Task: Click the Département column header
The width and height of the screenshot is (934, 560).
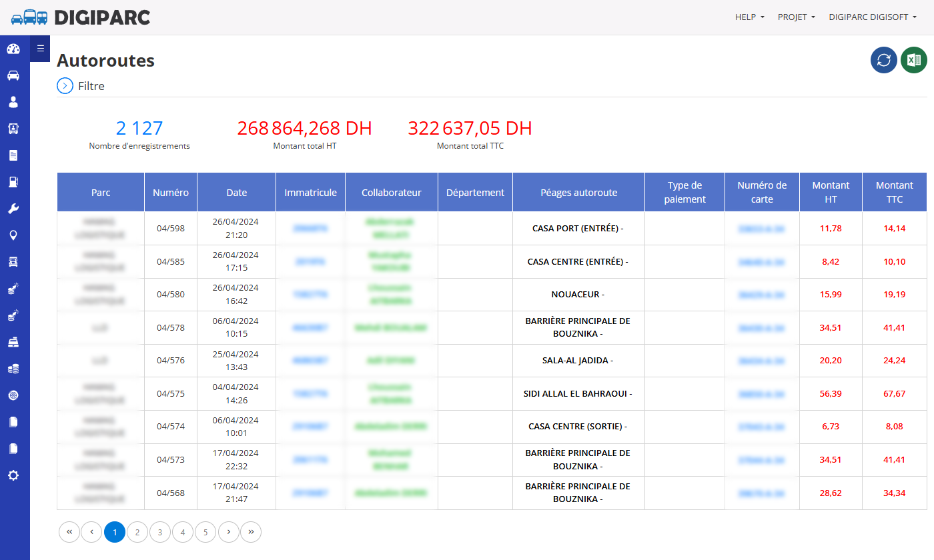Action: pos(476,193)
